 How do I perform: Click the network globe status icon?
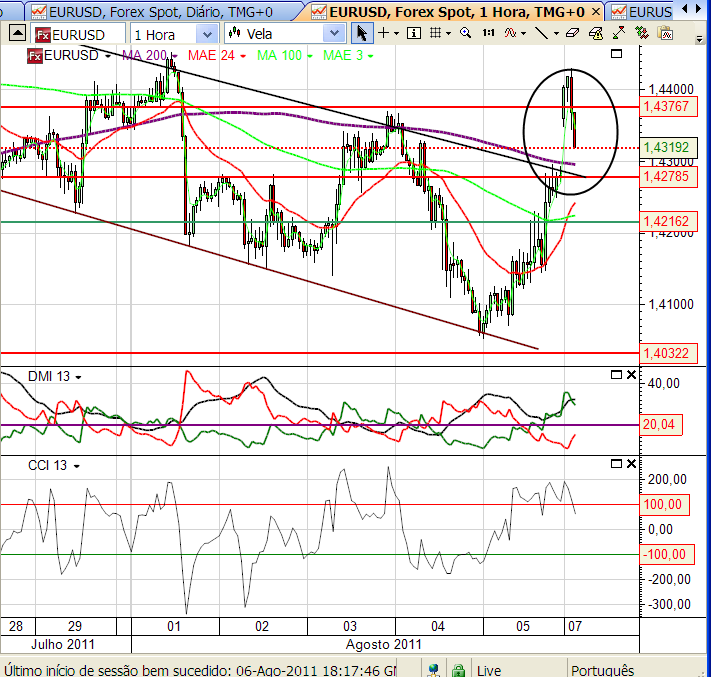click(434, 670)
